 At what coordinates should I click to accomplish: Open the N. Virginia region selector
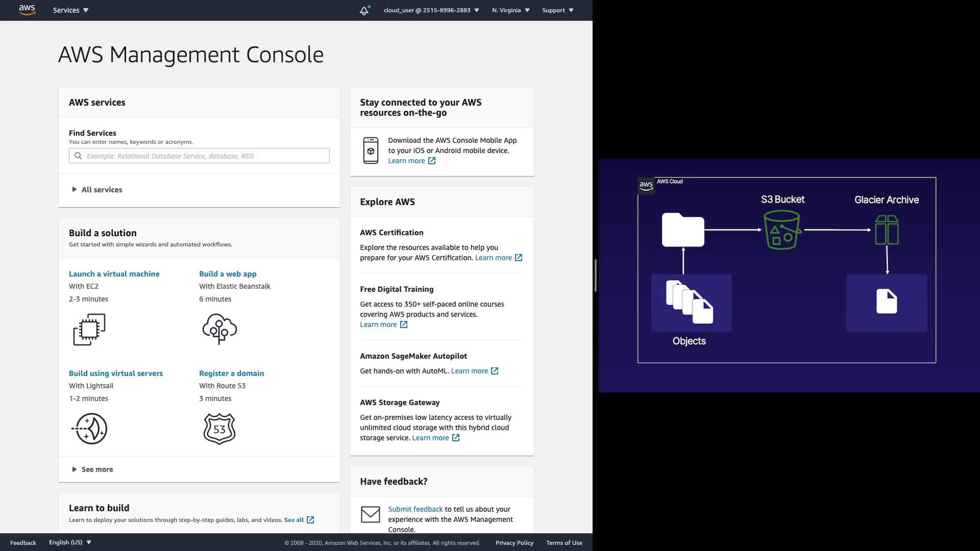(x=510, y=10)
